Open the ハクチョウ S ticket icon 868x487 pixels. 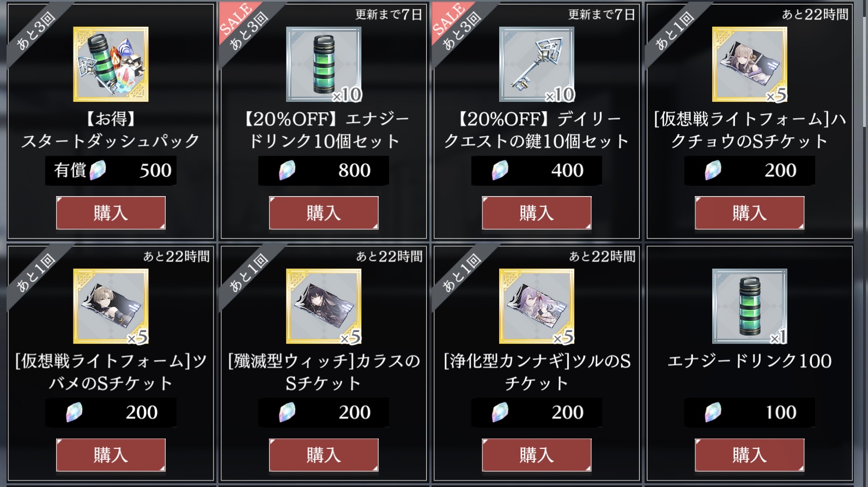[750, 64]
